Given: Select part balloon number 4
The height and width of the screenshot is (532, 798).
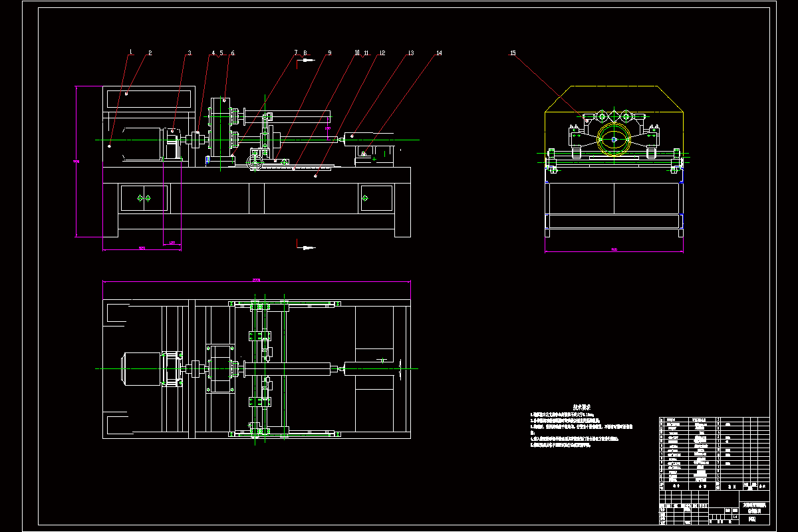Looking at the screenshot, I should [213, 53].
